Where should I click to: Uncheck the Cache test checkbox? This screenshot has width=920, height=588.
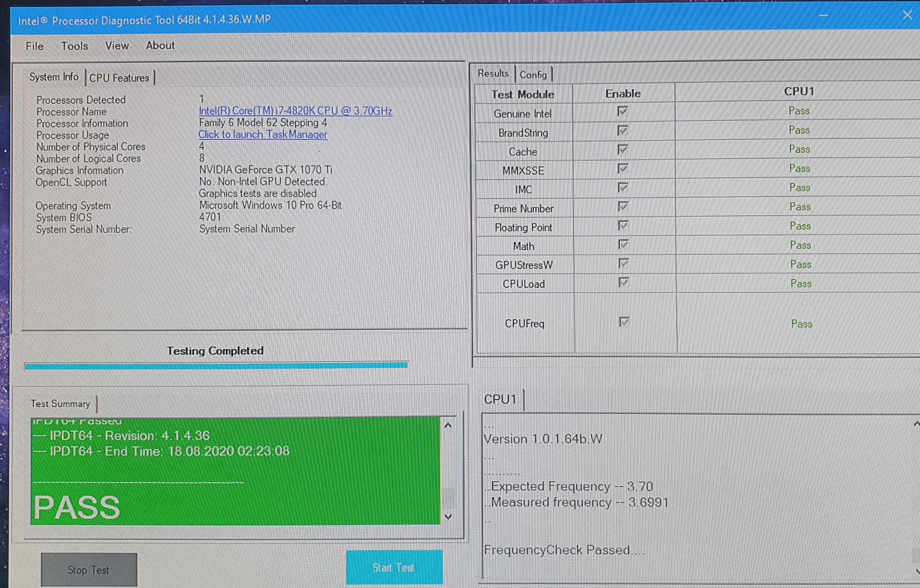(622, 149)
